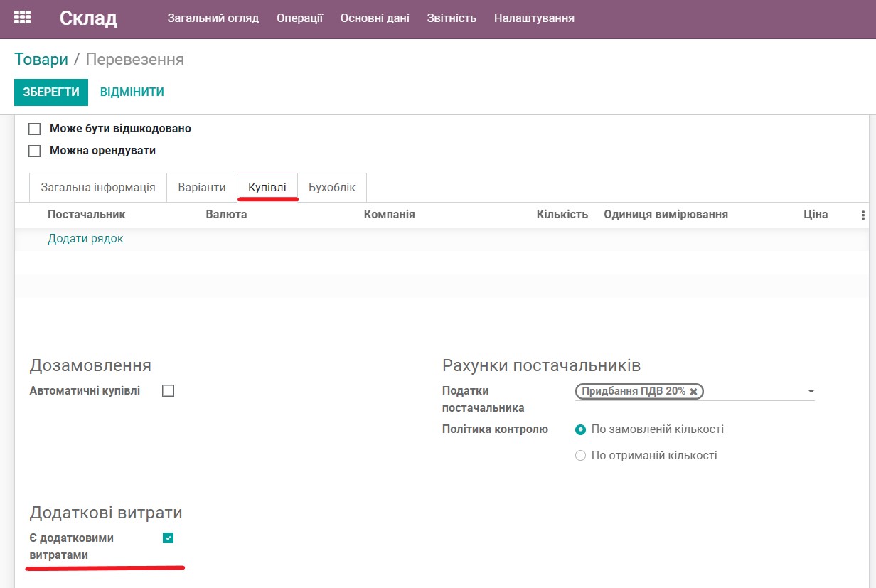
Task: Switch to the "Бухоблік" tab
Action: (333, 187)
